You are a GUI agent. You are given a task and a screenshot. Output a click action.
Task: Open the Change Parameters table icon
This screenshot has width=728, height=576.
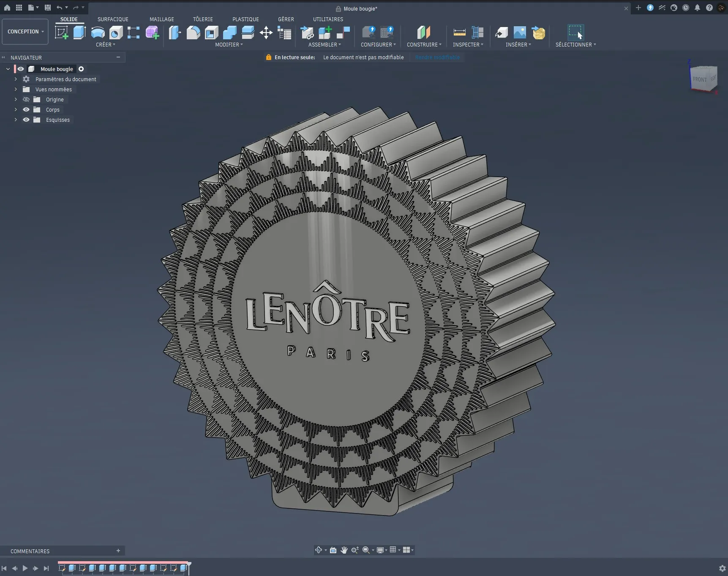tap(284, 33)
